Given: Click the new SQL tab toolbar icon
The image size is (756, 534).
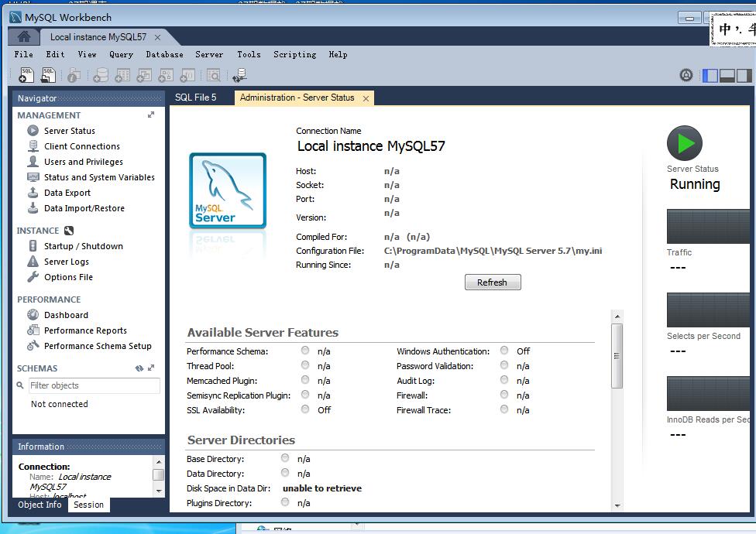Looking at the screenshot, I should [26, 75].
